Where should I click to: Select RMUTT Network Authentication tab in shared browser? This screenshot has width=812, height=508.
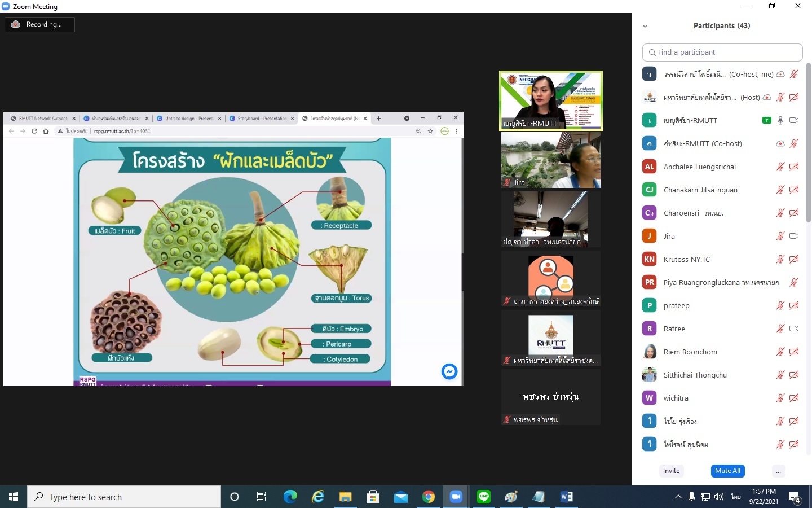42,119
